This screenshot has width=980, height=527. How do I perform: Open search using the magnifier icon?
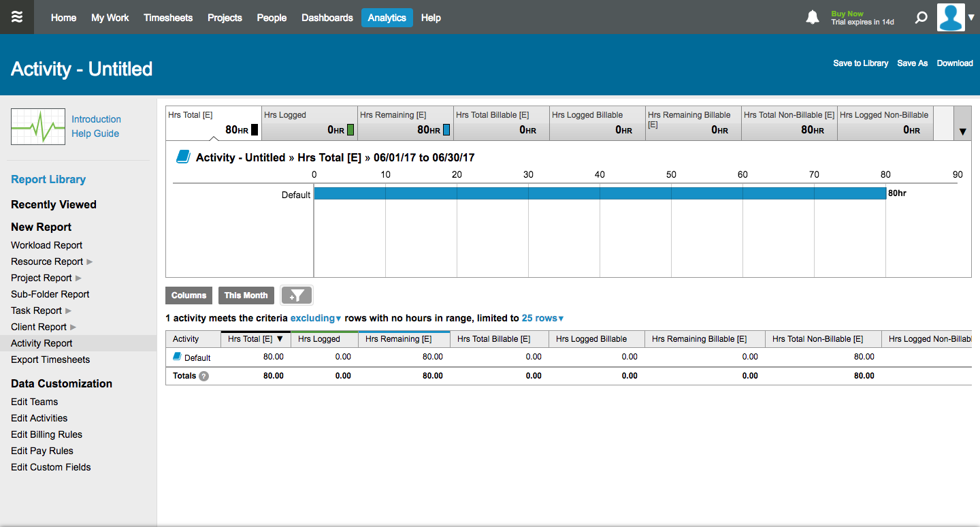(921, 17)
